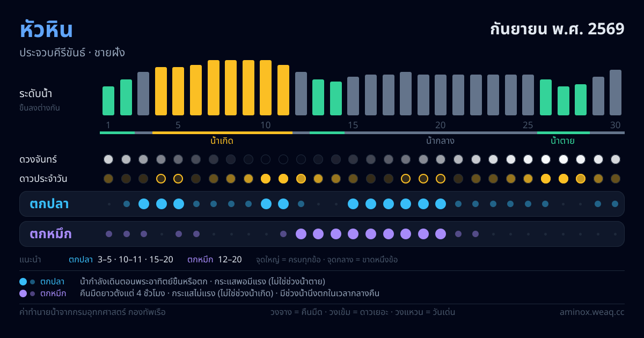Click the น้ำตาย tide phase label
Screen dimensions: 644x338
563,141
